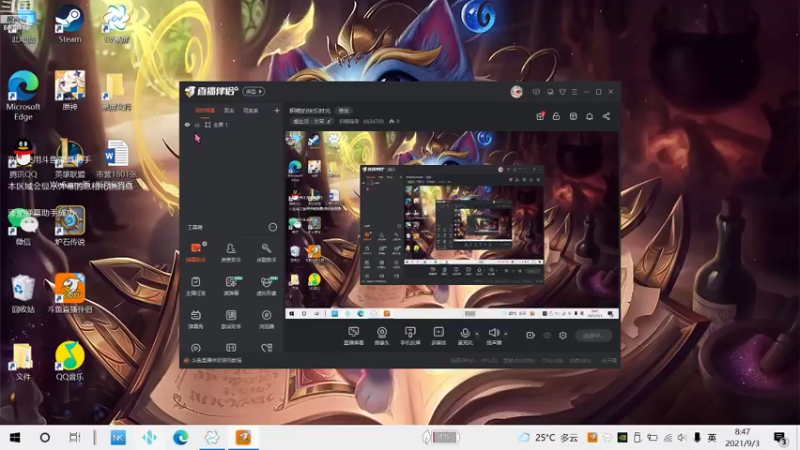Open the play-circle tool in toolbox bottom row

195,348
